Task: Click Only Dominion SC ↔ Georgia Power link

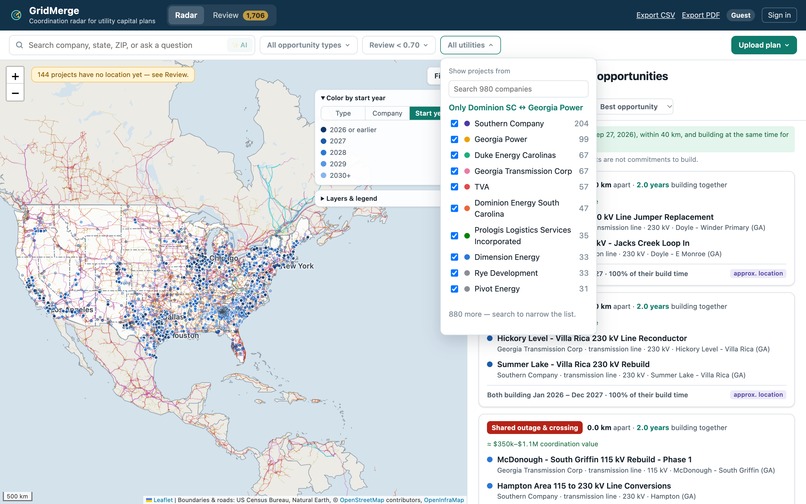Action: click(516, 107)
